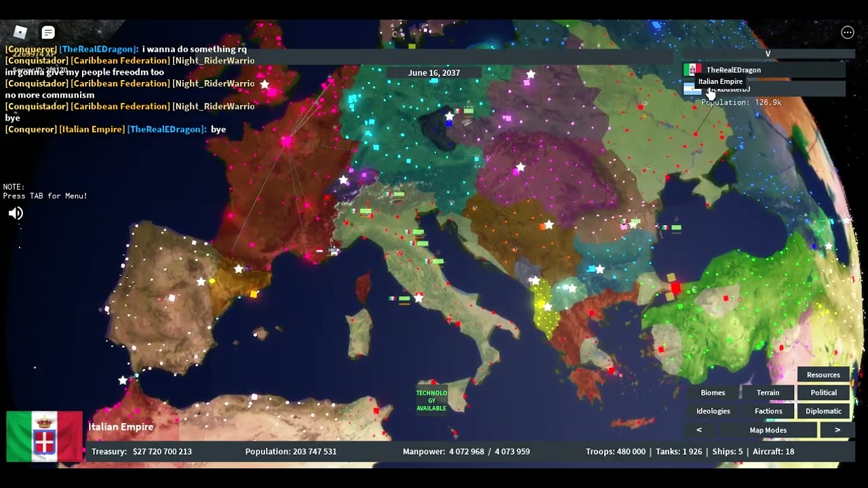
Task: Click chat message 'i wanna do something rq'
Action: coord(194,49)
